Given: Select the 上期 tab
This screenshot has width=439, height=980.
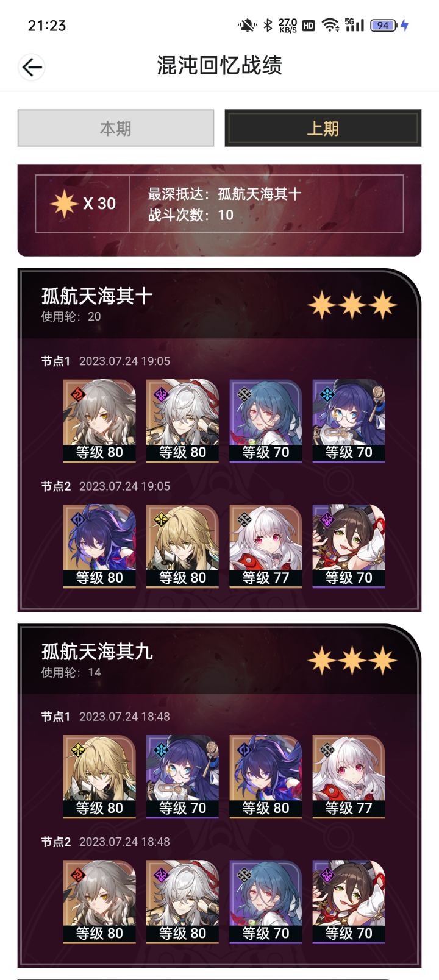Looking at the screenshot, I should 323,128.
